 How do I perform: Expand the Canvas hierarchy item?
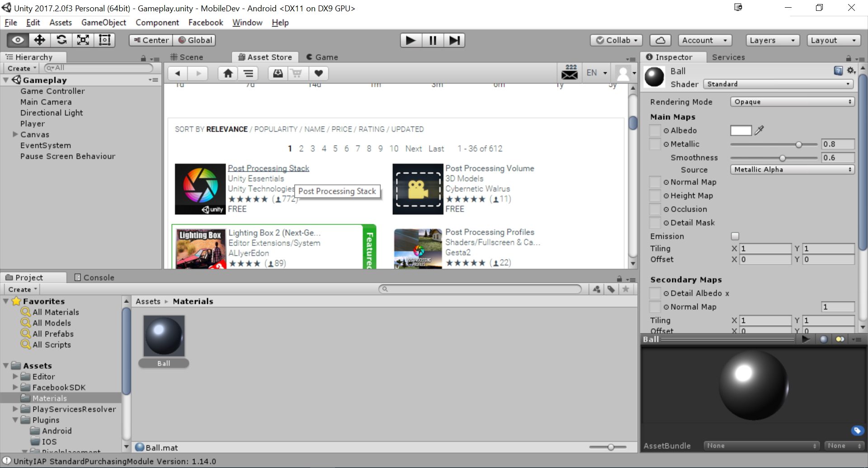tap(15, 134)
